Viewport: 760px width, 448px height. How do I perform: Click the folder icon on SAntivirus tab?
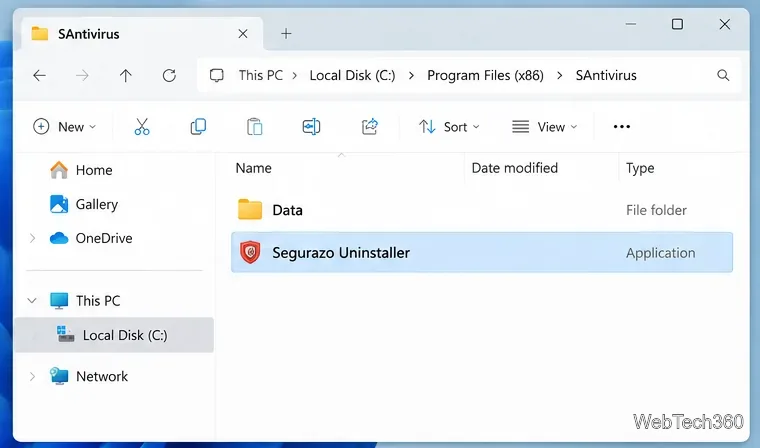click(x=40, y=33)
